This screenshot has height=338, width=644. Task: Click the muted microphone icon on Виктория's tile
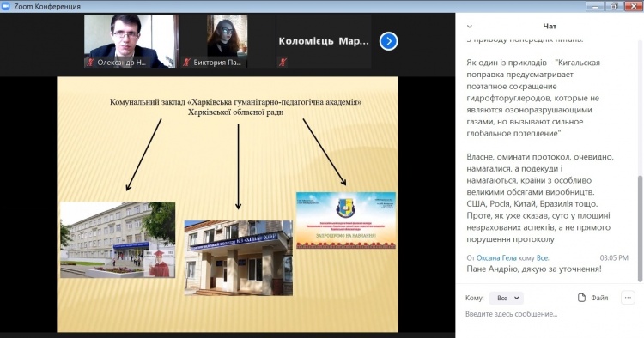tap(186, 63)
